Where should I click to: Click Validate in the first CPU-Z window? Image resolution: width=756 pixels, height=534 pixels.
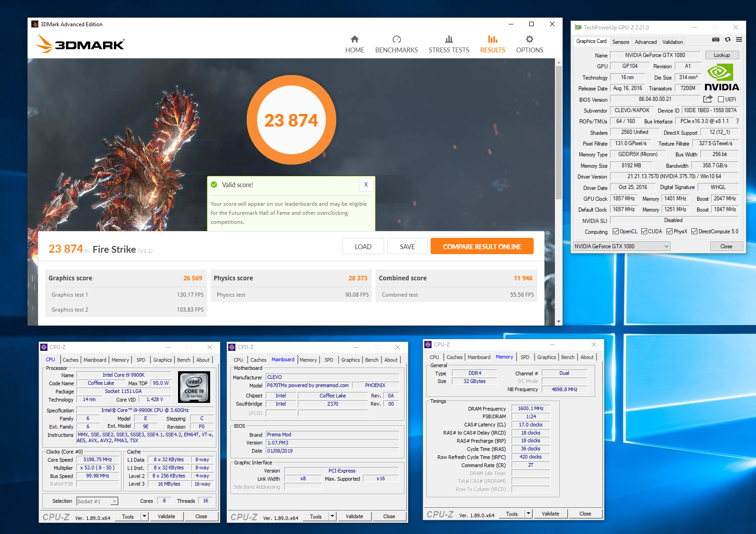[166, 516]
